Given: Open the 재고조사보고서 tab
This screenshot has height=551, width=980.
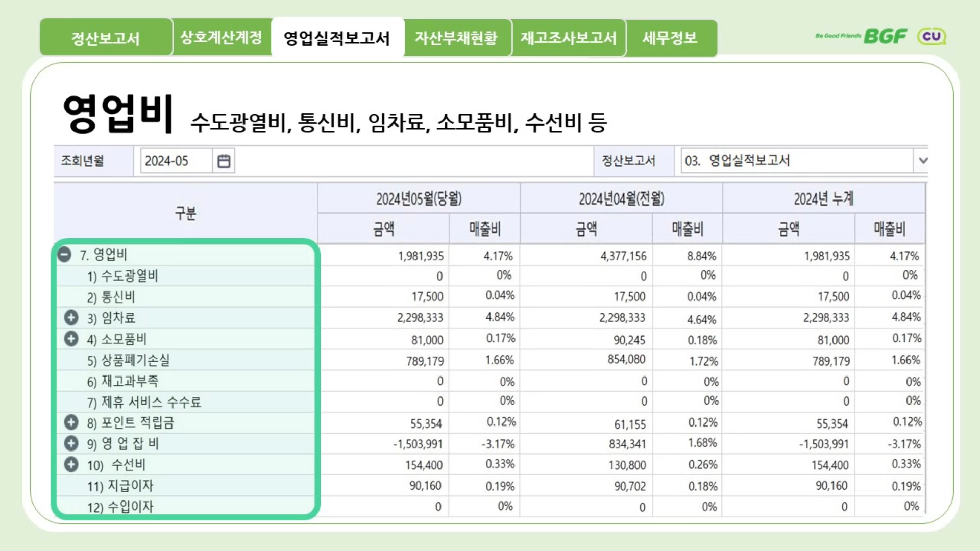Looking at the screenshot, I should pyautogui.click(x=568, y=38).
